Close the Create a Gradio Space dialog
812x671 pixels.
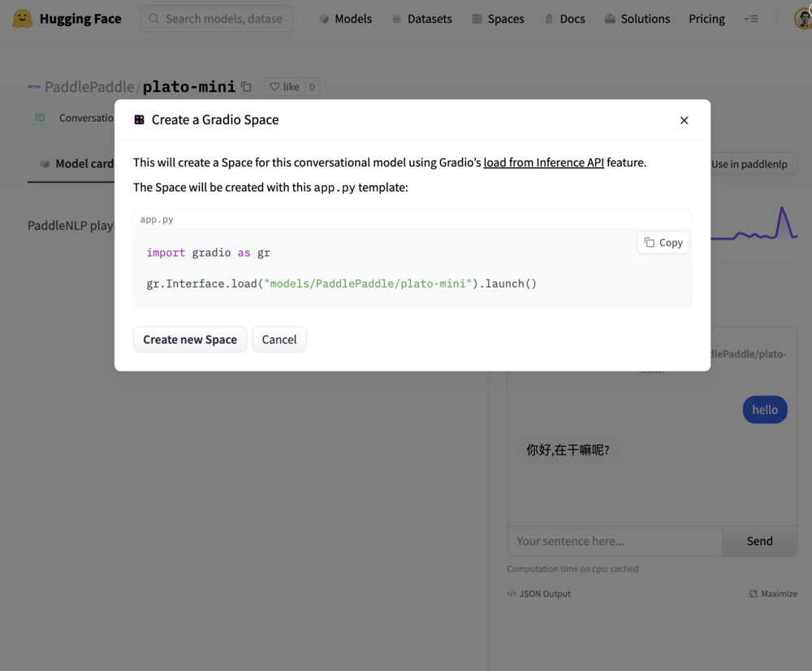click(x=684, y=120)
